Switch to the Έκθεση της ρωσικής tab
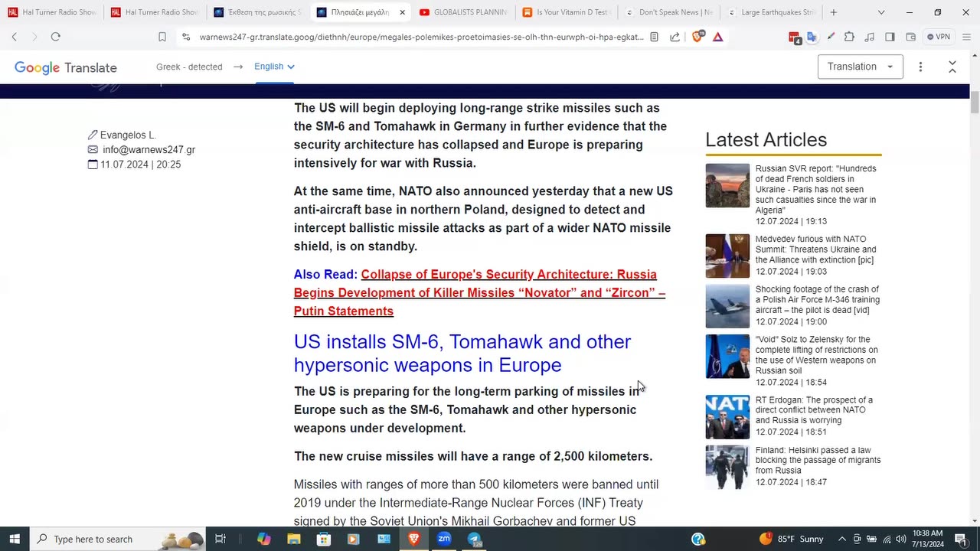Screen dimensions: 980x551 [x=258, y=12]
